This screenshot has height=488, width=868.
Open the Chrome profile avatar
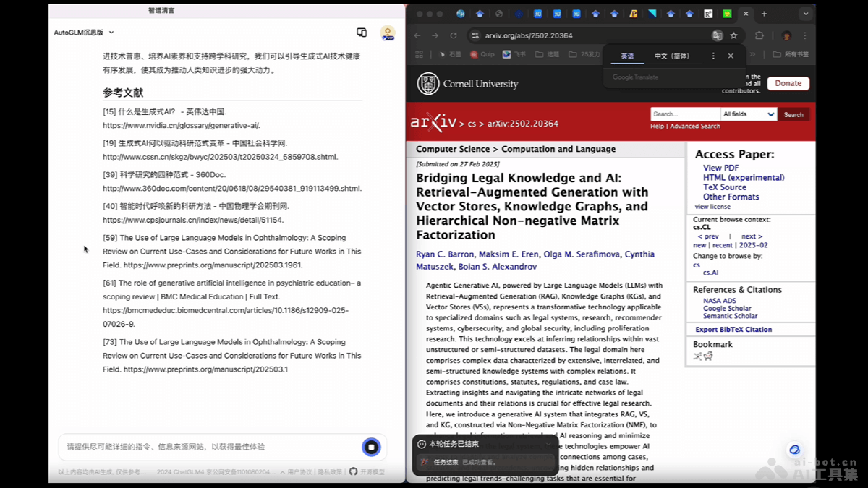pos(786,36)
